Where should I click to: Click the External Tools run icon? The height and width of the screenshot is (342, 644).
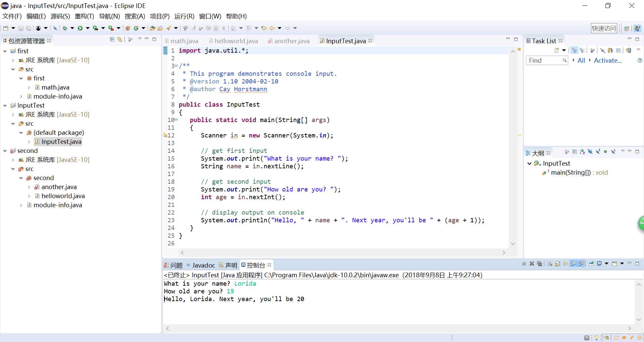tap(111, 28)
